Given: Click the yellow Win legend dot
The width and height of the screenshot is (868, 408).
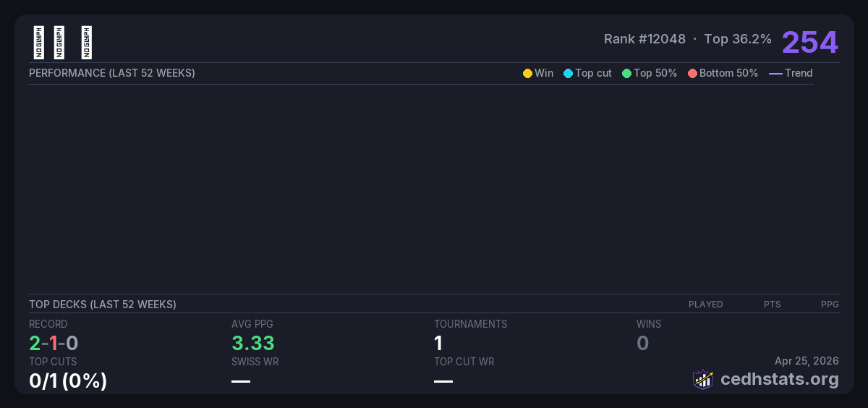Looking at the screenshot, I should (527, 74).
